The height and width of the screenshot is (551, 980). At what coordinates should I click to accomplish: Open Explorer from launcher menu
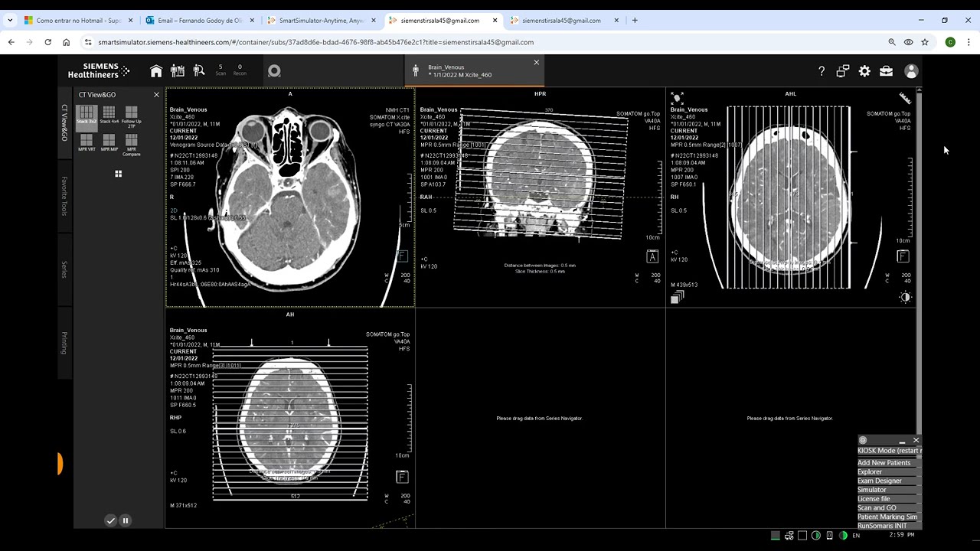(x=889, y=472)
